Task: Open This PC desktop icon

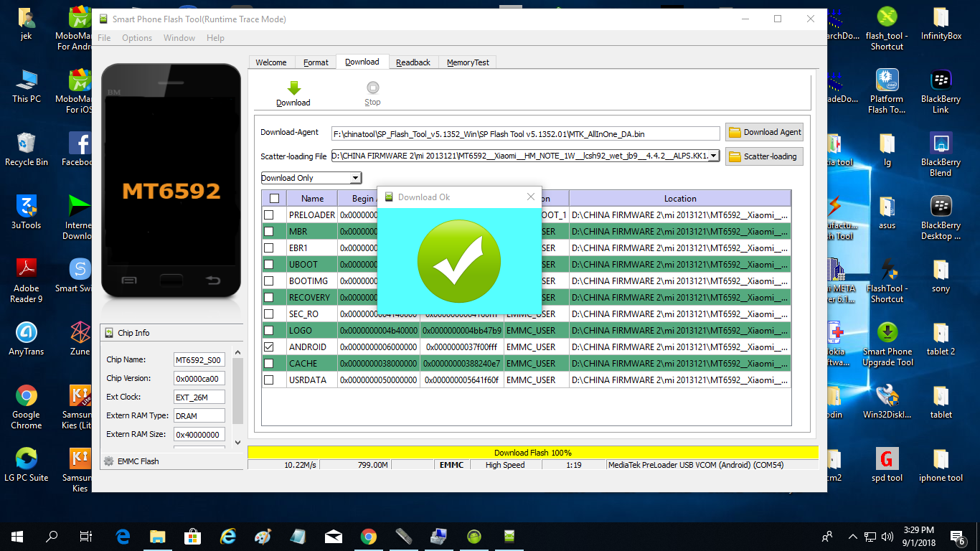Action: tap(27, 86)
